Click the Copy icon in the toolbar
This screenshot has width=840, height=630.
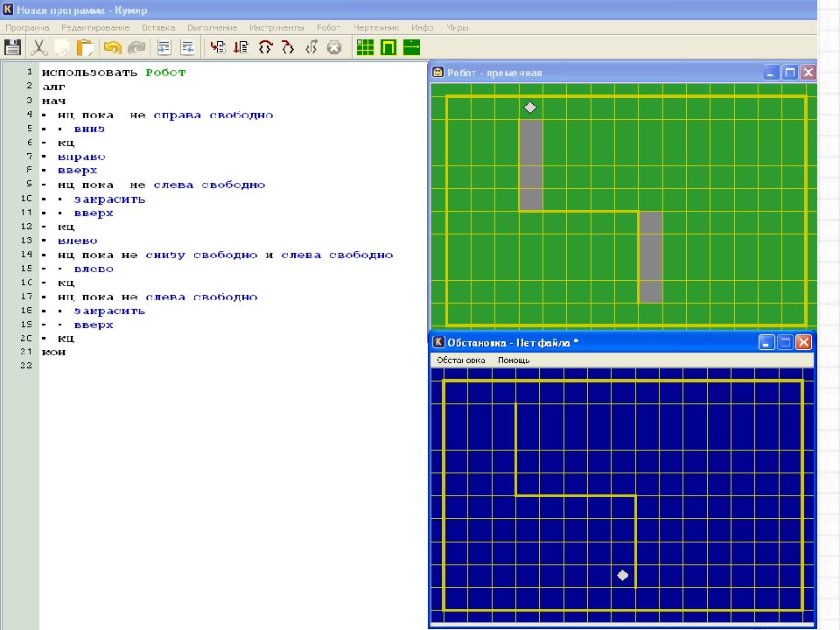(x=62, y=47)
